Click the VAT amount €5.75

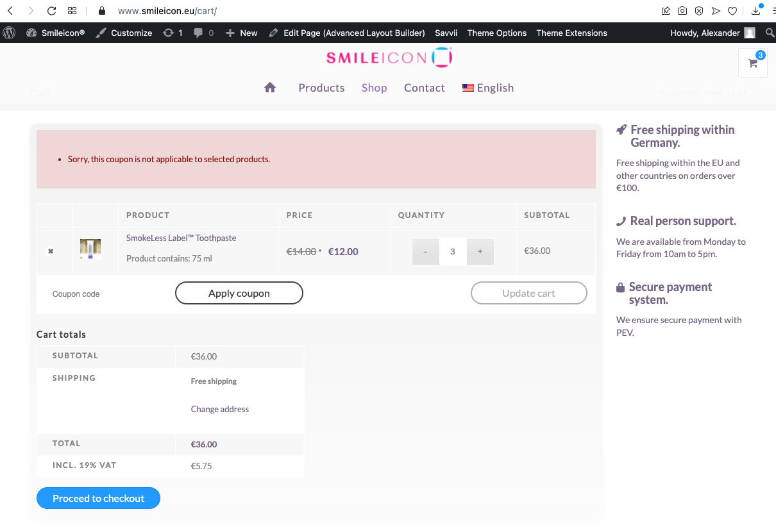[201, 466]
